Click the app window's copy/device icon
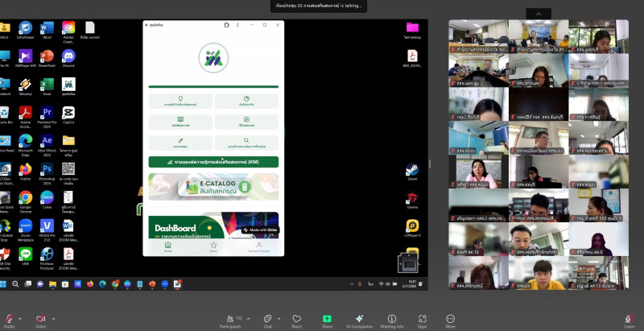The width and height of the screenshot is (644, 331). click(226, 25)
